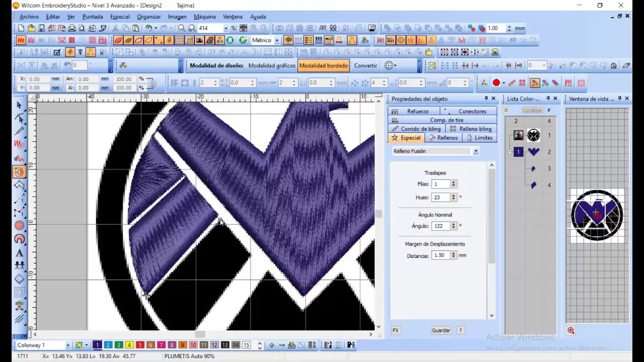Viewport: 644px width, 362px height.
Task: Print the design using the printer icon
Action: pos(72,29)
